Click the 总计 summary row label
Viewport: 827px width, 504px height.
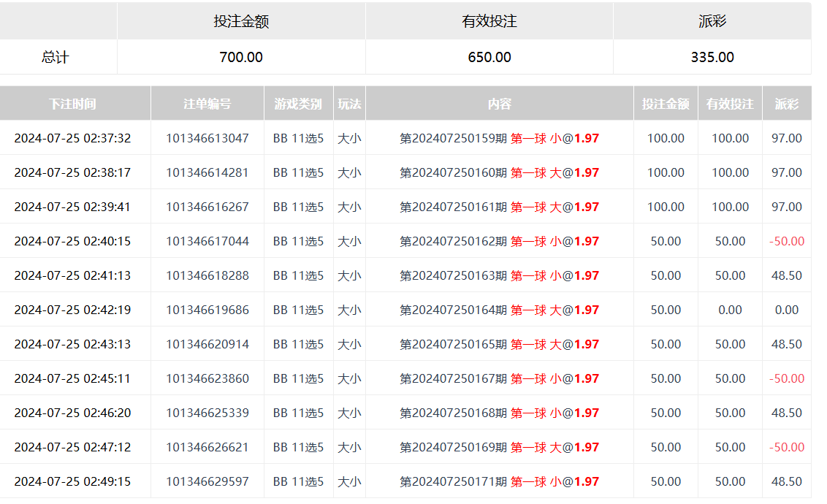coord(57,57)
